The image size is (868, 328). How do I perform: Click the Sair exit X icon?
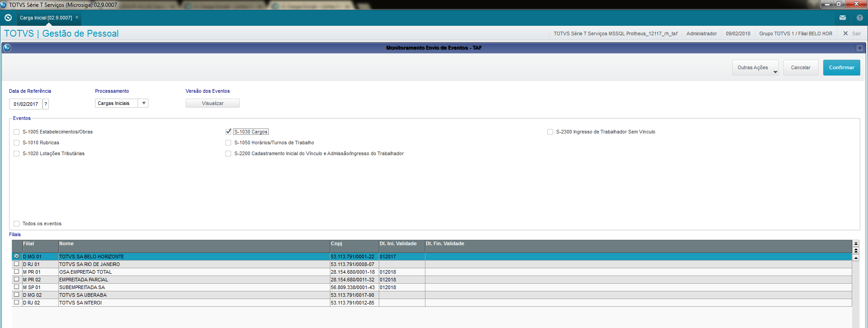(845, 33)
